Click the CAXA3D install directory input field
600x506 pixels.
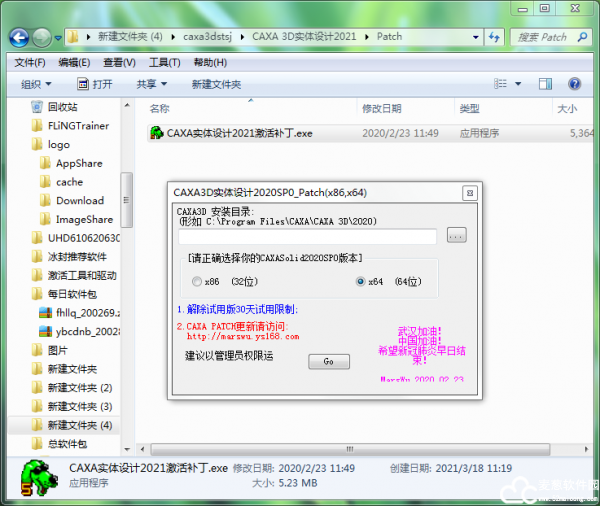(307, 237)
